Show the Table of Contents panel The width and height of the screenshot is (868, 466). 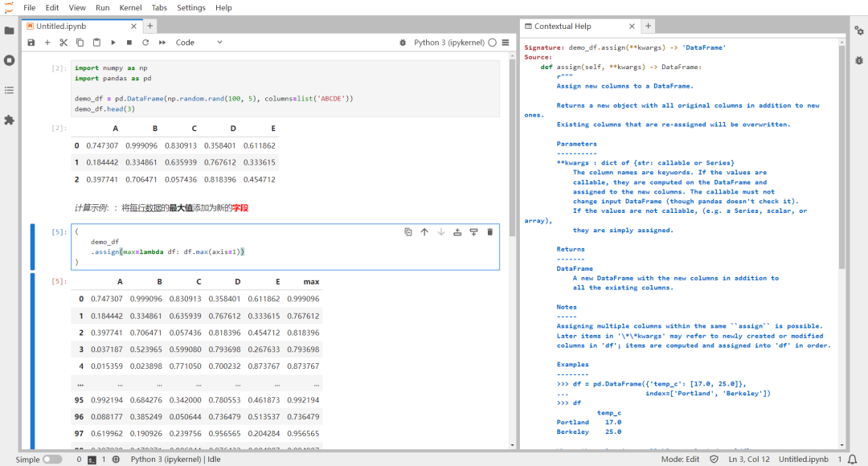coord(10,90)
